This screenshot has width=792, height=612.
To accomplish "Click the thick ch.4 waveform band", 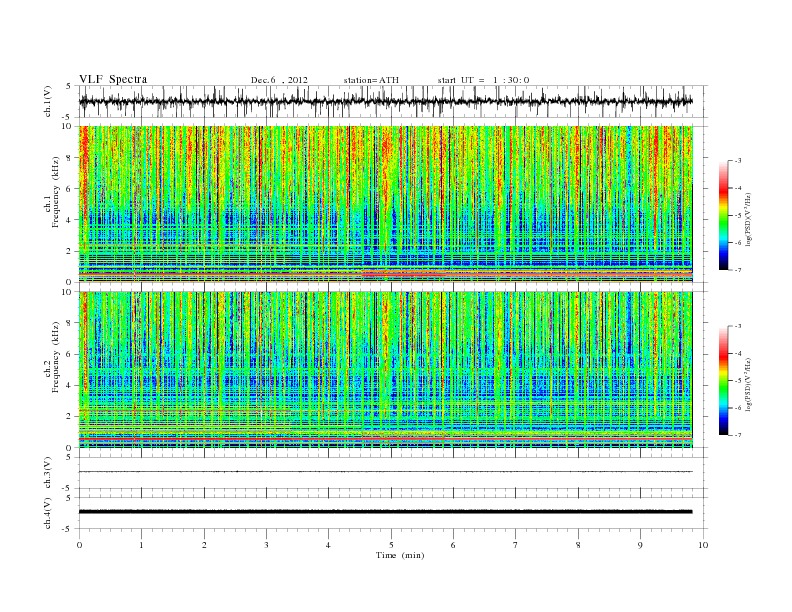I will [x=385, y=512].
